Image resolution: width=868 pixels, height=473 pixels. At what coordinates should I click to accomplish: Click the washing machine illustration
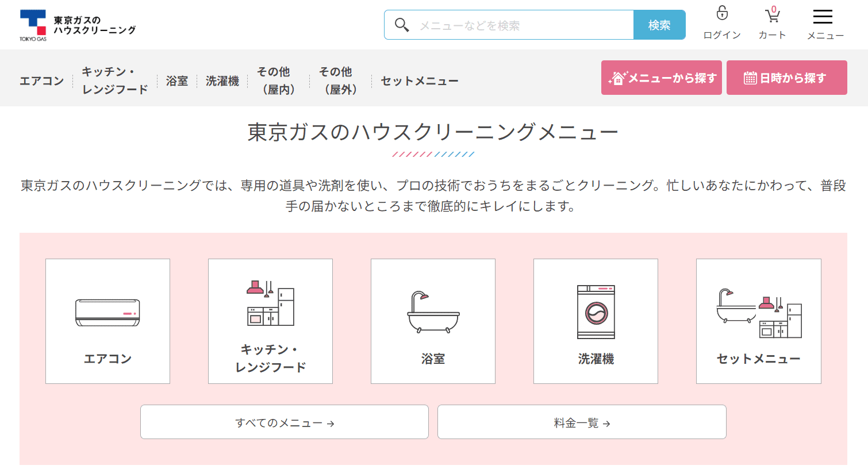tap(596, 312)
